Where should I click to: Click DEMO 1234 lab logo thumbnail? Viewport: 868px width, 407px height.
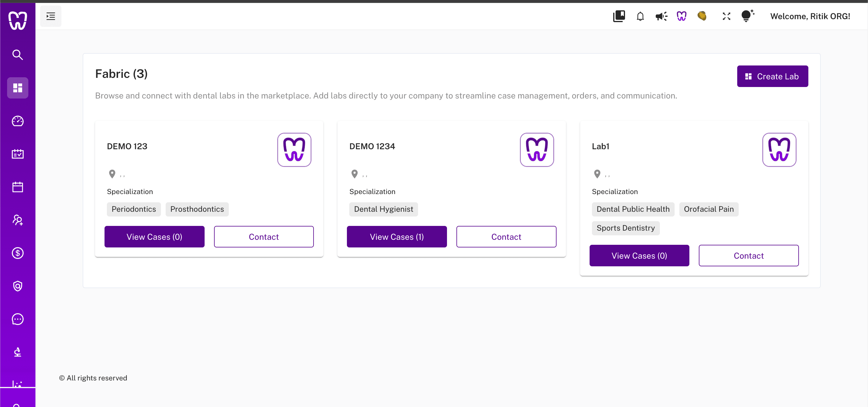tap(537, 150)
